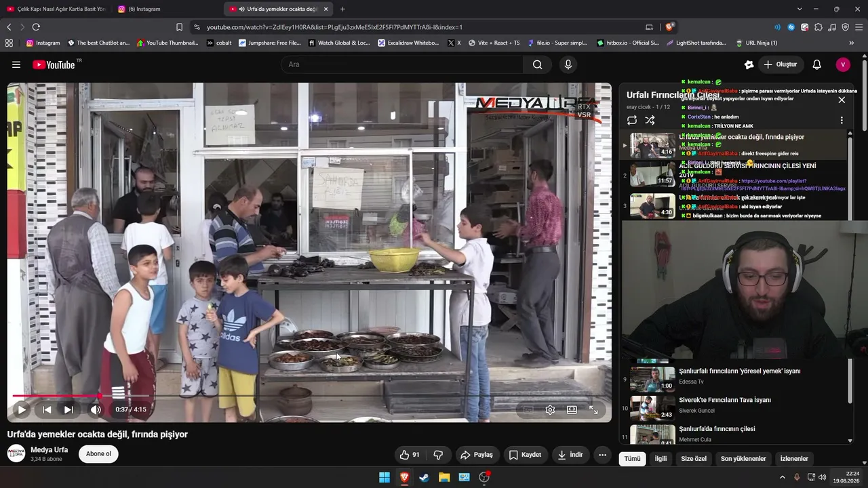Show more bookmarks with the chevron
868x488 pixels.
pyautogui.click(x=851, y=43)
